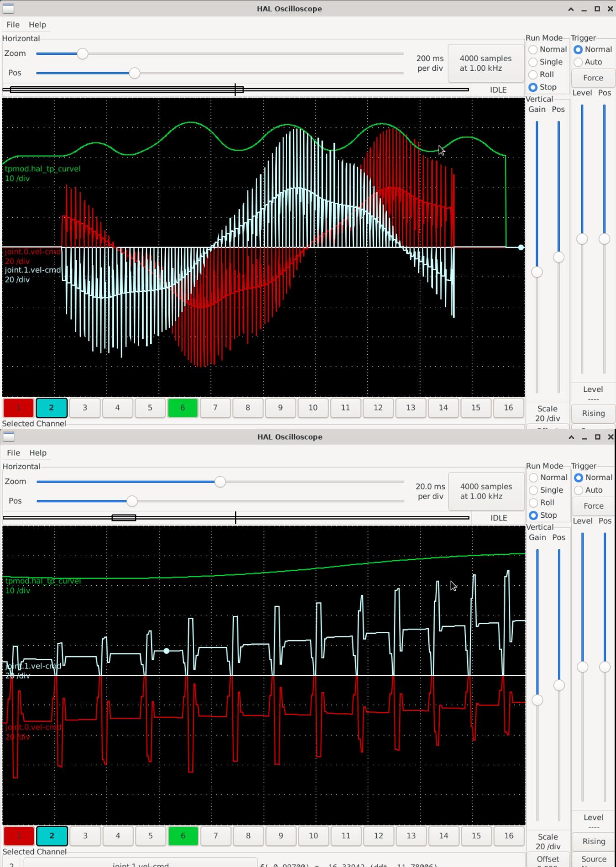Click joint.1.vel-cmd trace label in top window
The image size is (616, 867).
[33, 270]
